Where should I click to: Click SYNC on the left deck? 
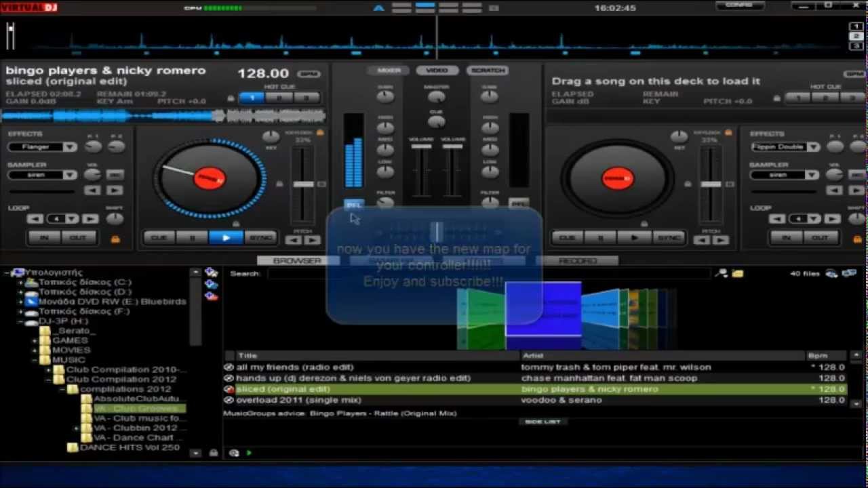point(260,238)
